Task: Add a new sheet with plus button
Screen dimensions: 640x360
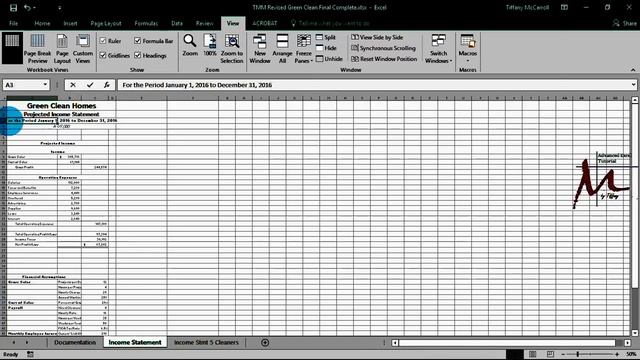Action: click(265, 342)
